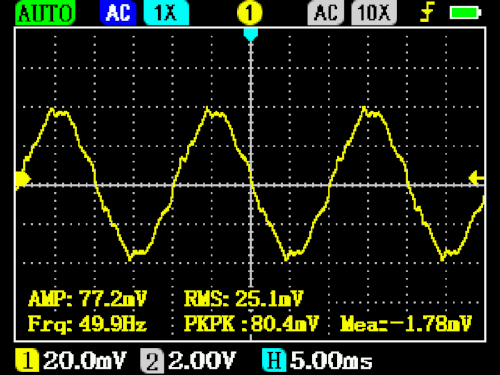Open the 5.00ms horizontal timebase setting
Image resolution: width=500 pixels, height=375 pixels.
coord(331,361)
